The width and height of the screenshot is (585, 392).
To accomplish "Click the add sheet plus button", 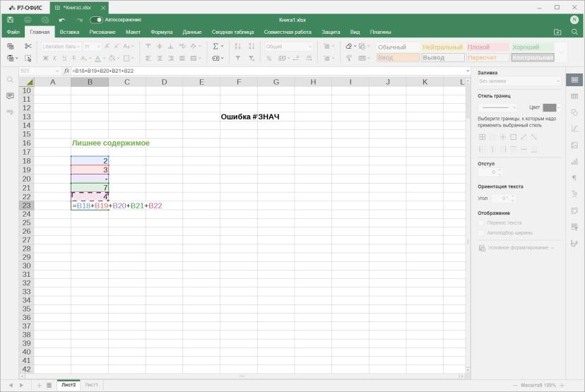I will click(x=39, y=385).
